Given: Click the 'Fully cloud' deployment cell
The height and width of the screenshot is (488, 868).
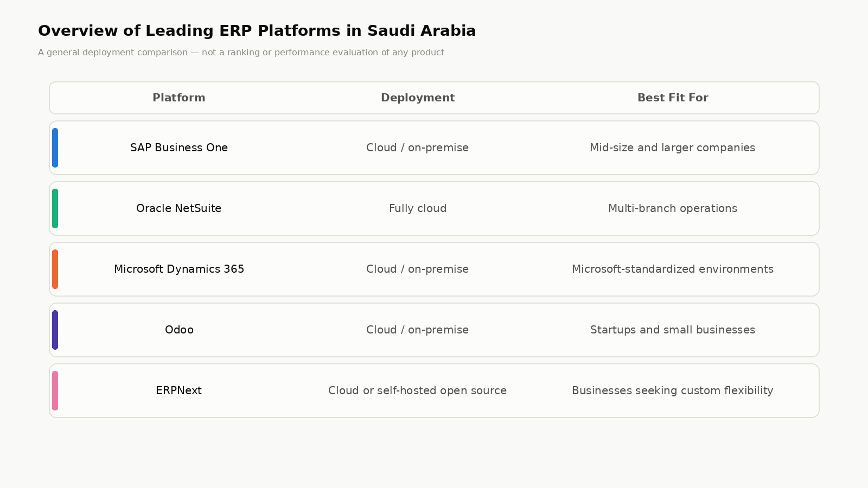Looking at the screenshot, I should [418, 208].
